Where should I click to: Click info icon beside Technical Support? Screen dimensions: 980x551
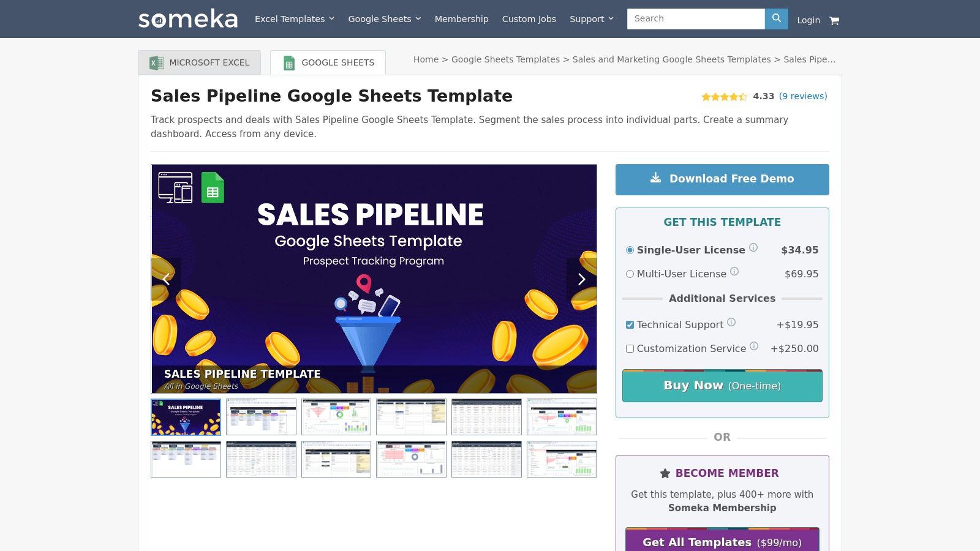731,322
